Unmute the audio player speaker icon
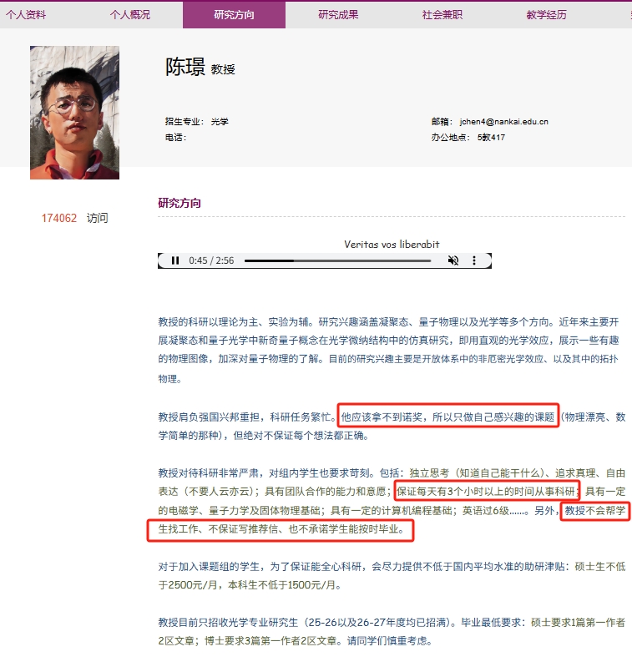632x672 pixels. pos(453,260)
